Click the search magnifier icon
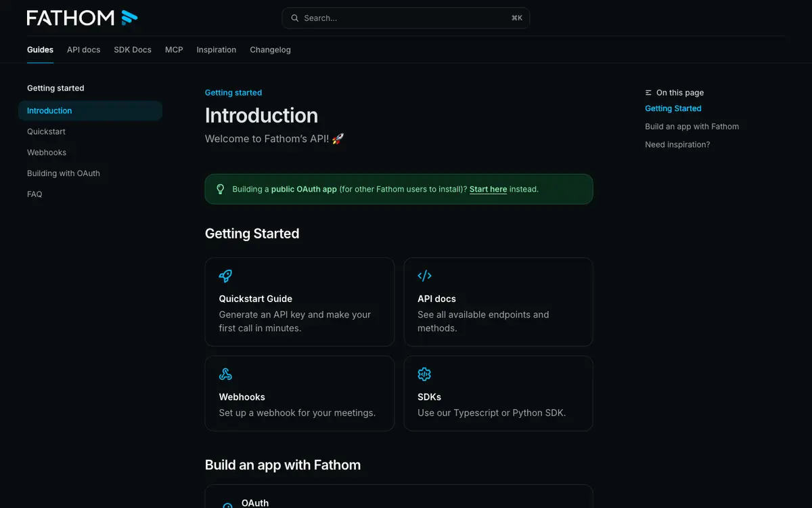 pyautogui.click(x=294, y=18)
